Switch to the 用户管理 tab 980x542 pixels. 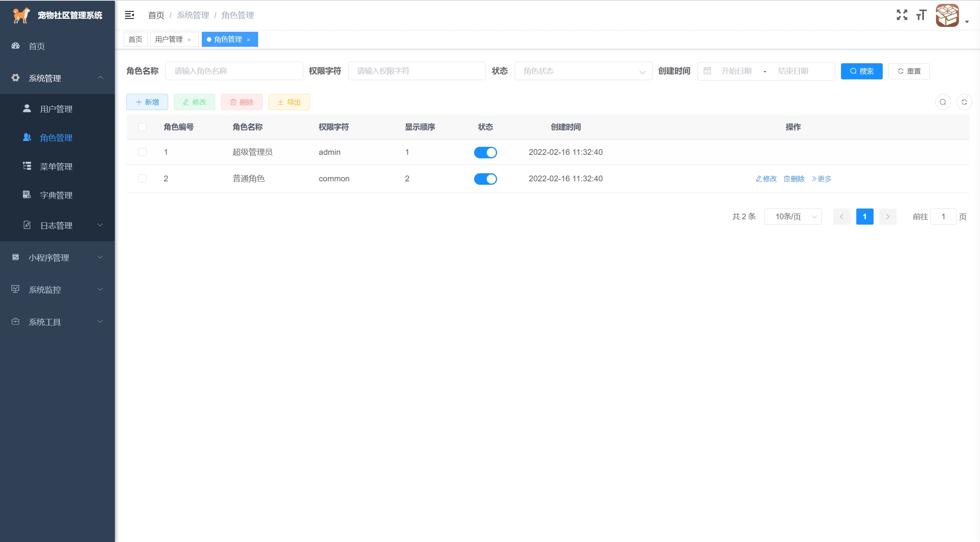tap(169, 39)
